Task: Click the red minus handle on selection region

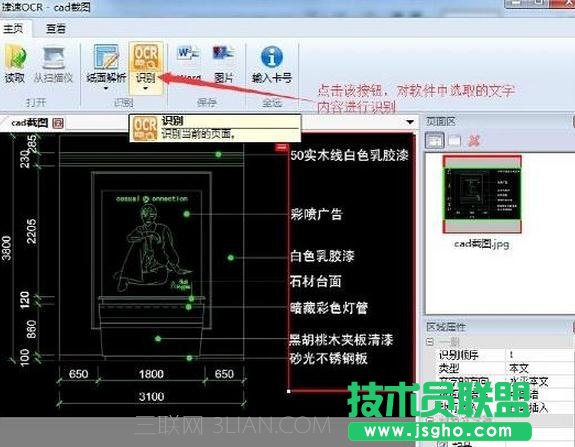Action: [x=281, y=147]
